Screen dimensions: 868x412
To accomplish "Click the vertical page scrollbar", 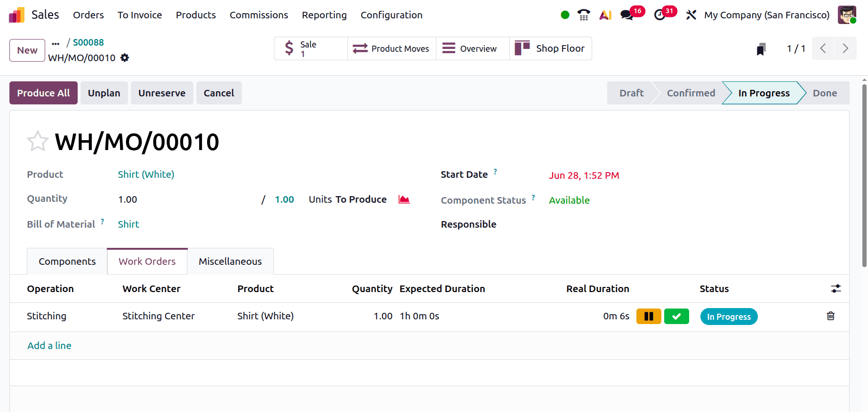I will (864, 175).
